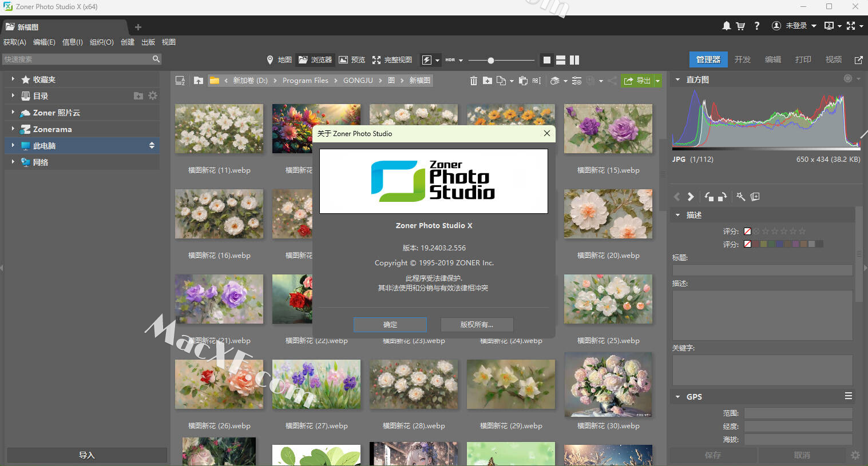Click the thumbnail size slider handle
The height and width of the screenshot is (466, 868).
490,60
